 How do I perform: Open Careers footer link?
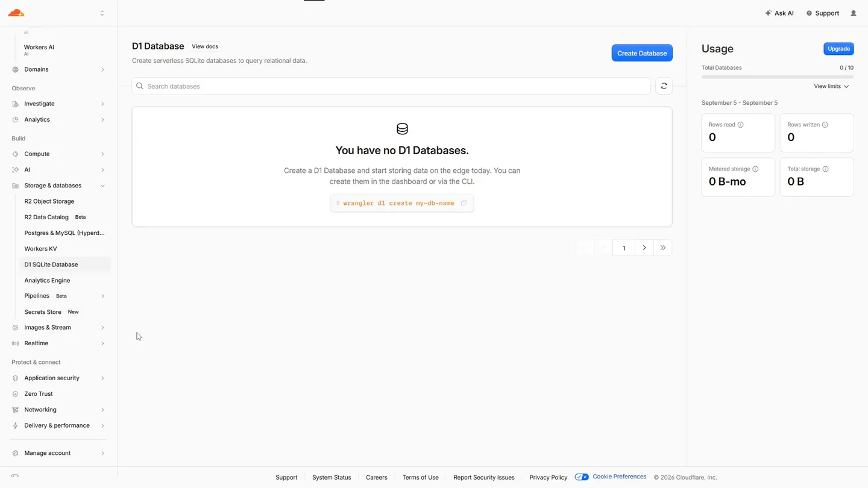[377, 478]
